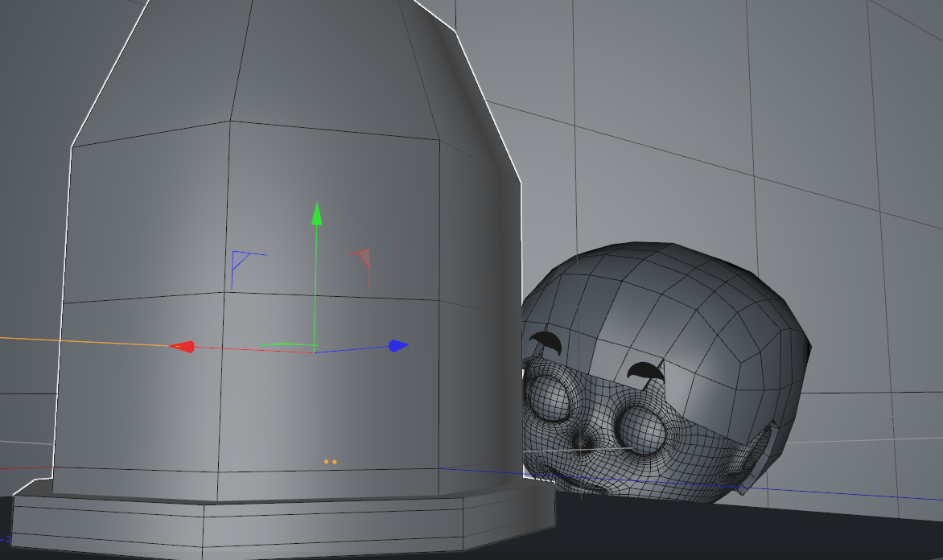The height and width of the screenshot is (560, 943).
Task: Click the red X-axis arrow handle
Action: [x=182, y=347]
